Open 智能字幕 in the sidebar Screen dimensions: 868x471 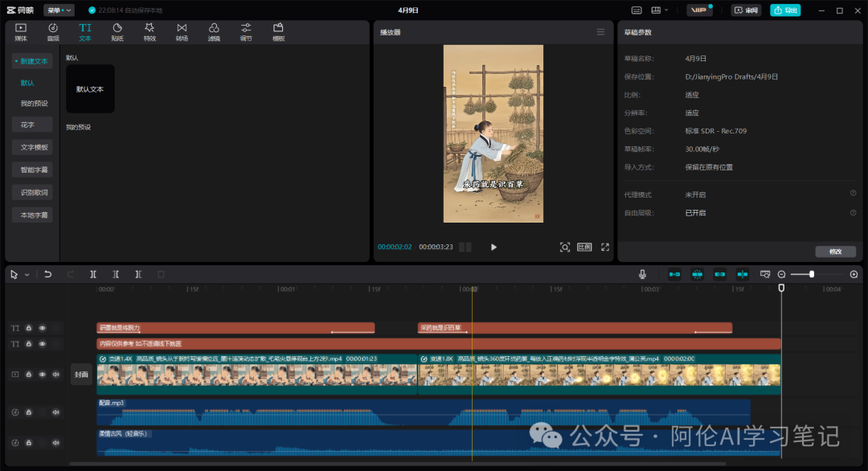32,170
